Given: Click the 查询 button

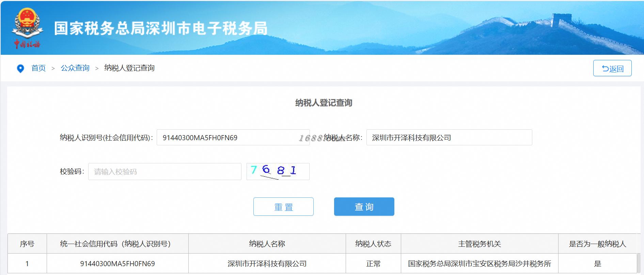Looking at the screenshot, I should coord(364,207).
